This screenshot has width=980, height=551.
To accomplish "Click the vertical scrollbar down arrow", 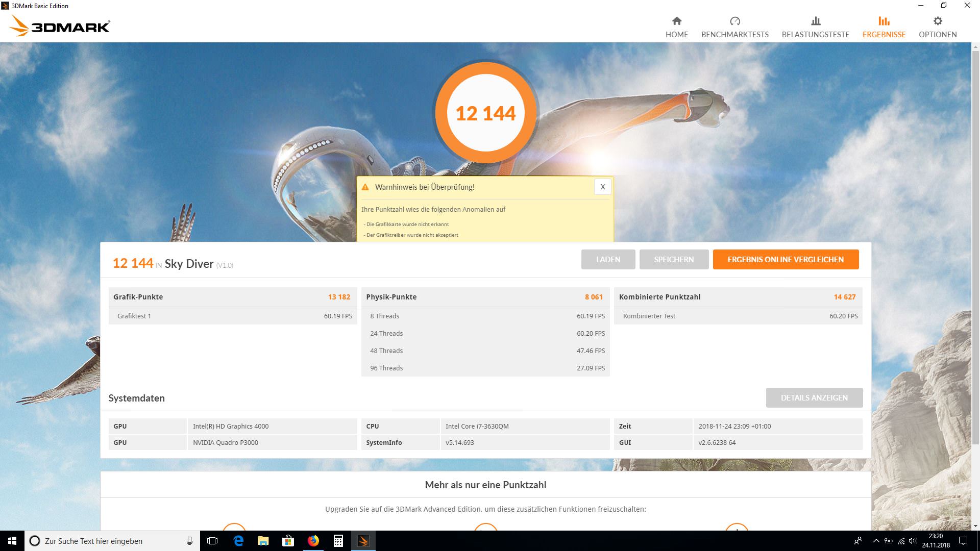I will coord(975,526).
